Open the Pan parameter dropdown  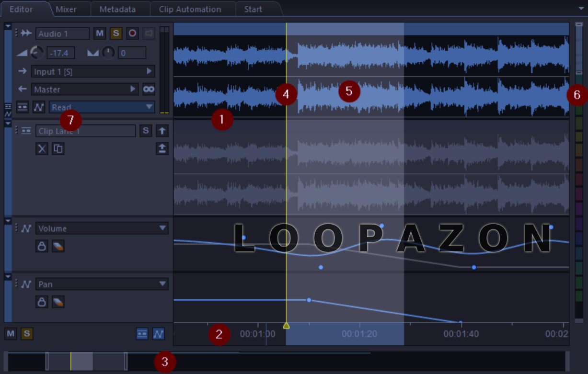pos(102,284)
